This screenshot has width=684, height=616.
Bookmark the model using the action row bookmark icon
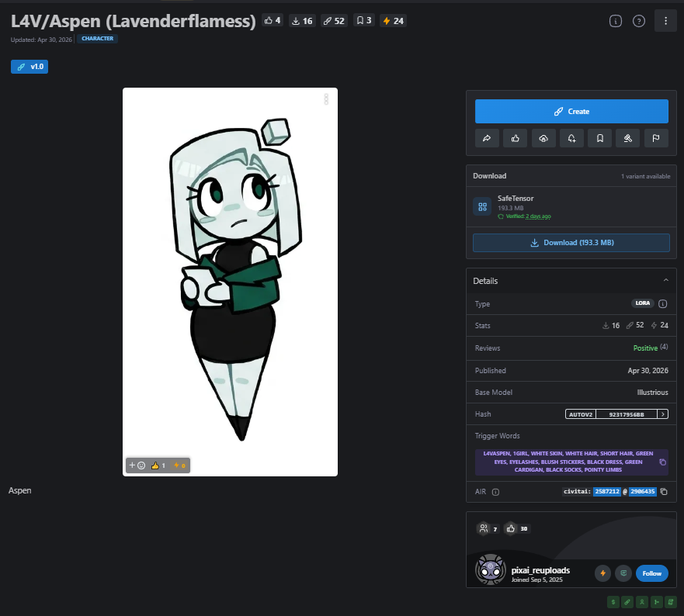(x=600, y=138)
